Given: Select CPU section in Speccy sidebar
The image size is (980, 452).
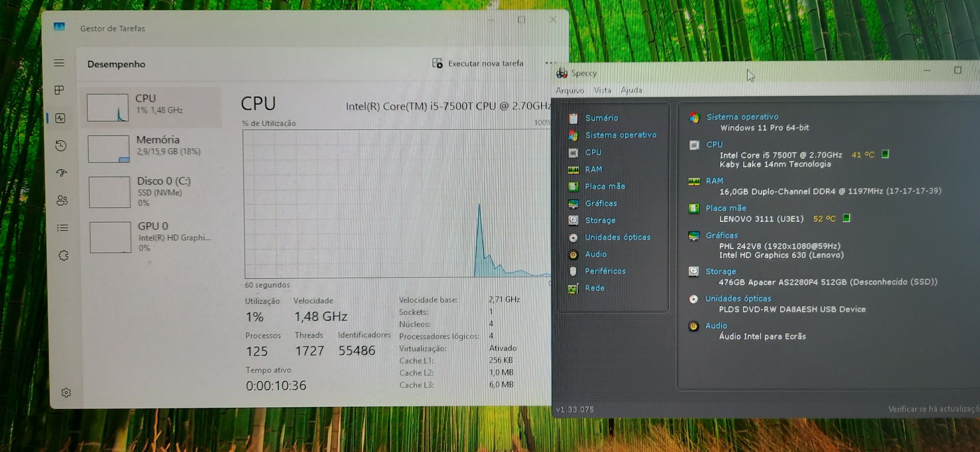Looking at the screenshot, I should [593, 152].
